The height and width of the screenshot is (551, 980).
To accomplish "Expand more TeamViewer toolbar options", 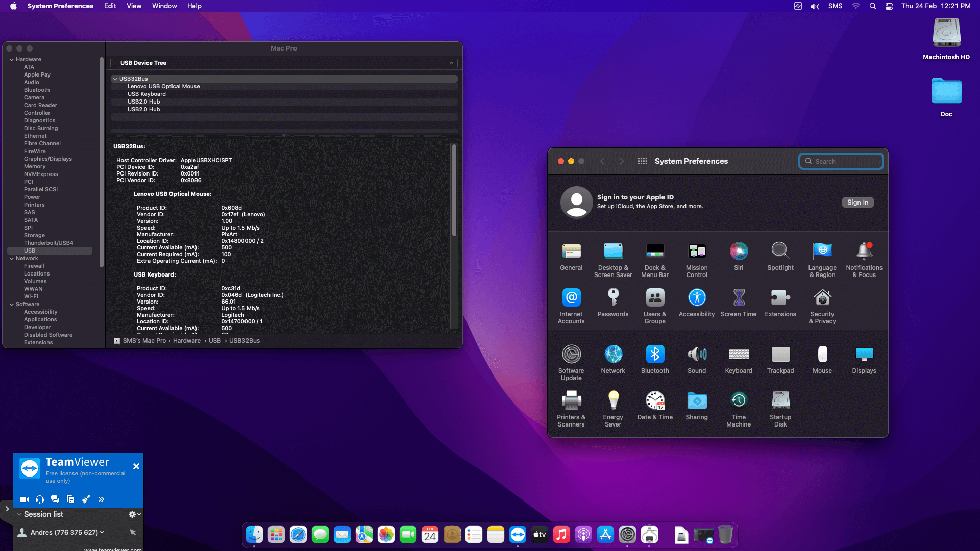I will (x=101, y=499).
